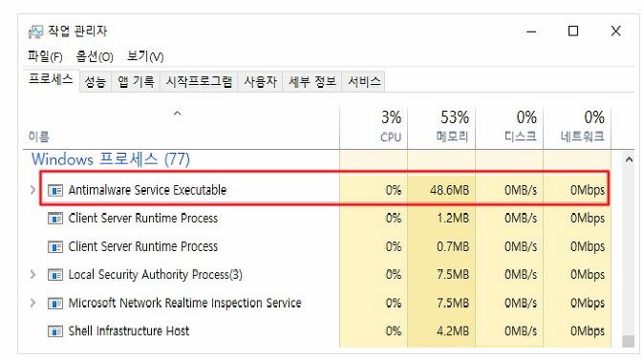Maximize the Task Manager window
The image size is (644, 358).
point(573,32)
